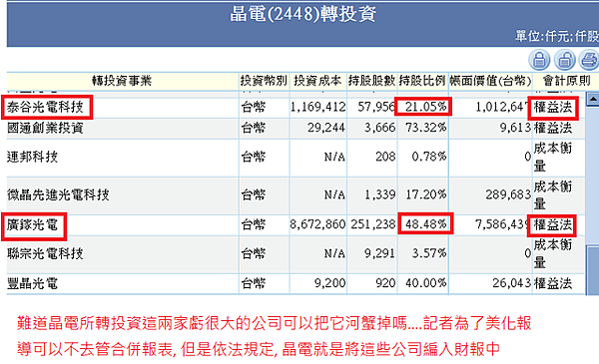Click the open padlock icon

point(564,60)
